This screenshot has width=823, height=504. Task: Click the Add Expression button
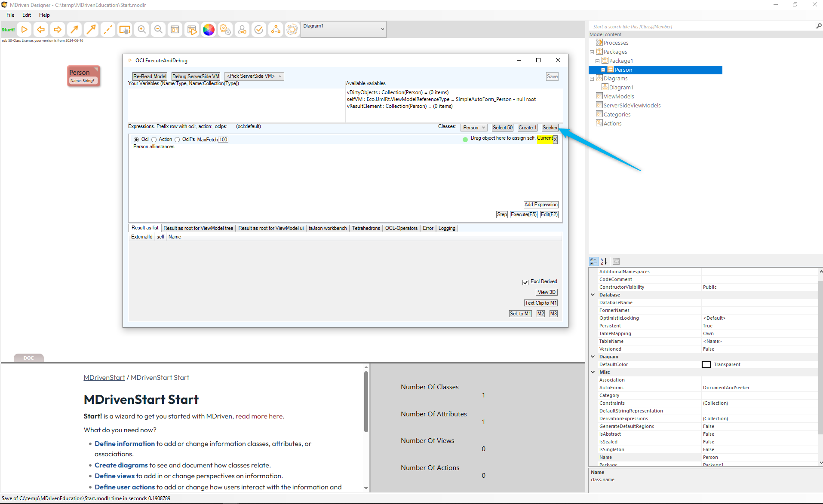click(540, 205)
